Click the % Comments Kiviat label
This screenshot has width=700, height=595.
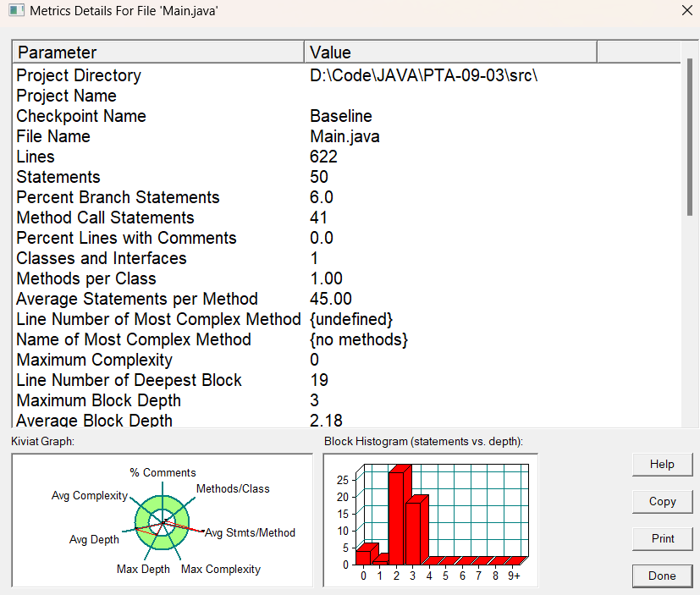point(163,472)
